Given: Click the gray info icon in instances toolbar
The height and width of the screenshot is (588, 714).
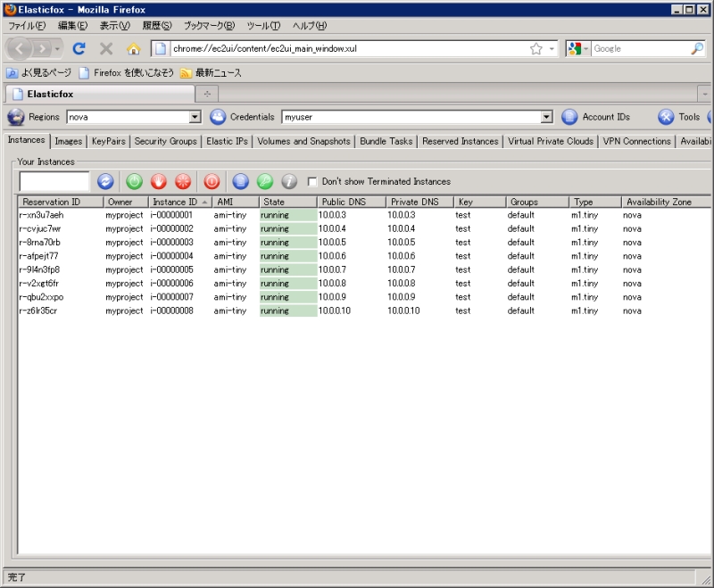Looking at the screenshot, I should (289, 181).
